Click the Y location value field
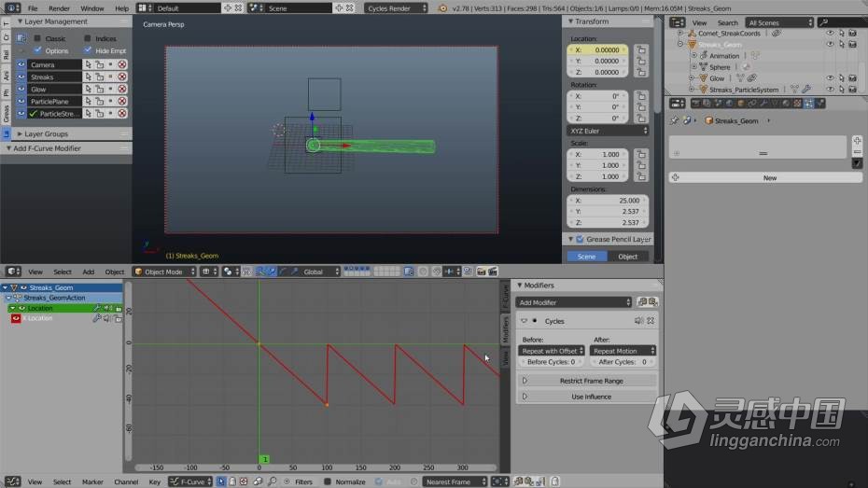The width and height of the screenshot is (868, 488). (598, 61)
